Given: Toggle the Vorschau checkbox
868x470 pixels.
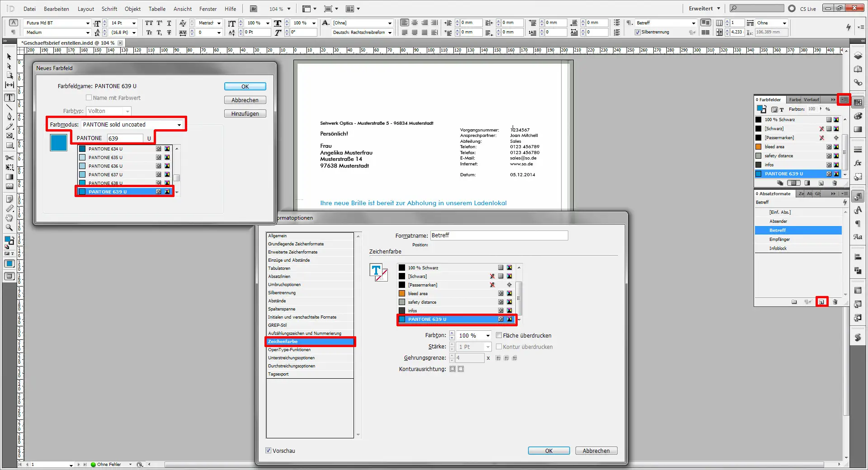Looking at the screenshot, I should (x=269, y=451).
